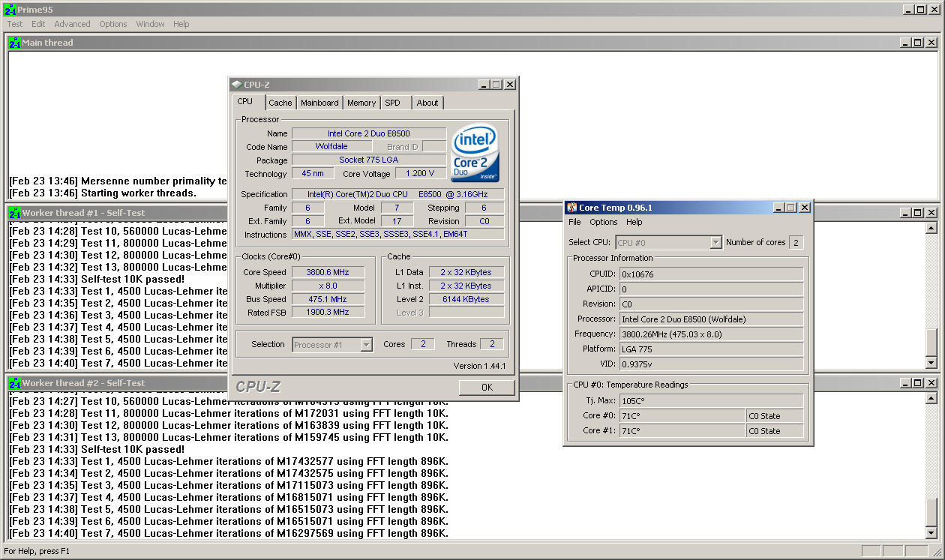The image size is (945, 560).
Task: Minimize the Core Temp window
Action: click(778, 208)
